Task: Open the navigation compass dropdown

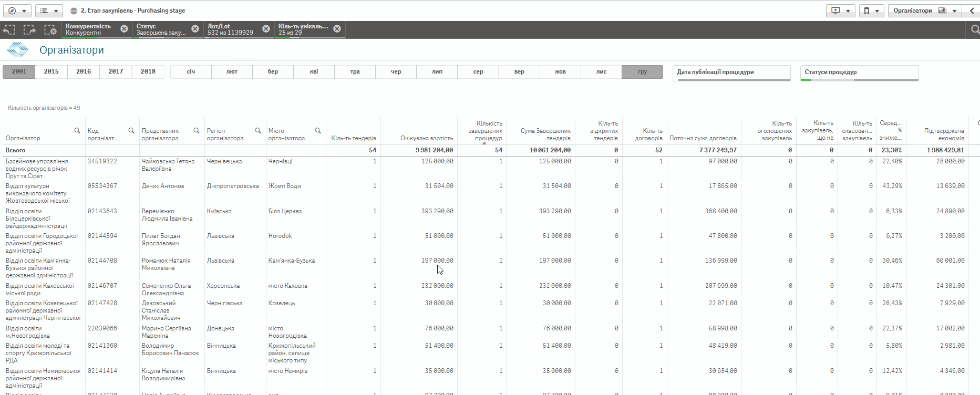Action: (17, 11)
